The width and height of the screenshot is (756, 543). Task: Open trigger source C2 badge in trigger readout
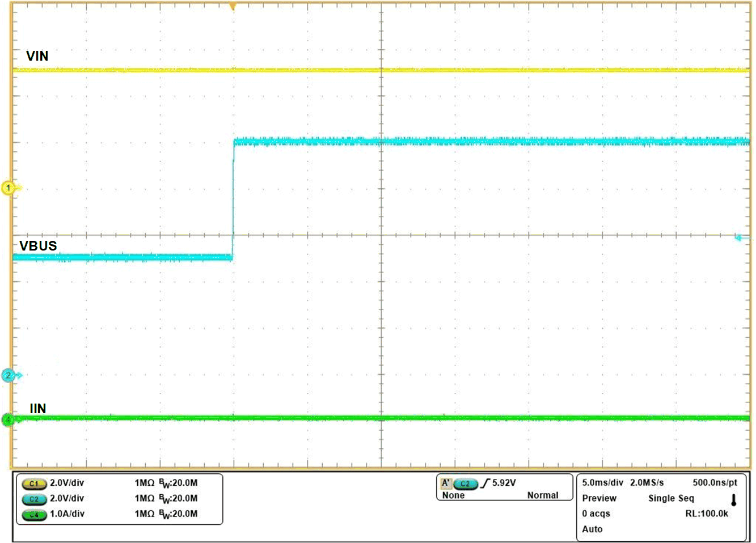(x=464, y=485)
